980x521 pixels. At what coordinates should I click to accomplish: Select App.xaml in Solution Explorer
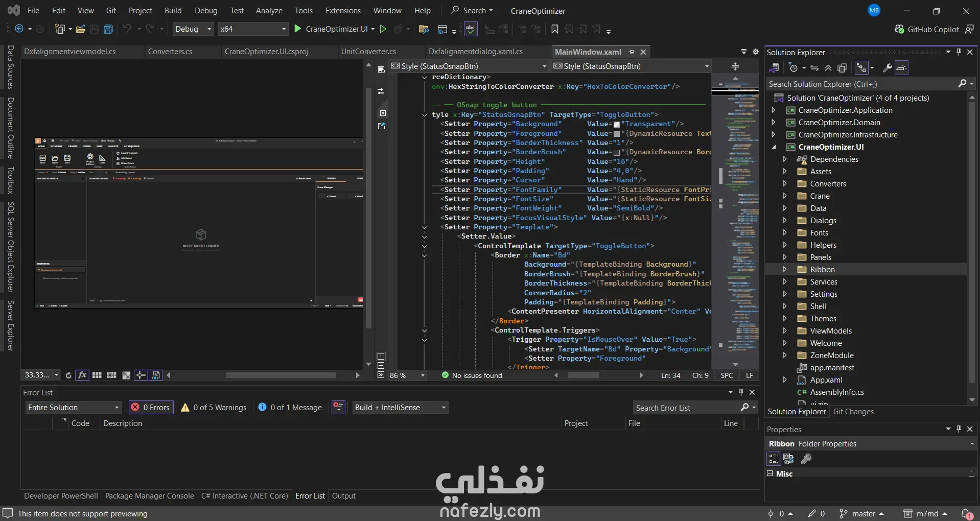[826, 380]
